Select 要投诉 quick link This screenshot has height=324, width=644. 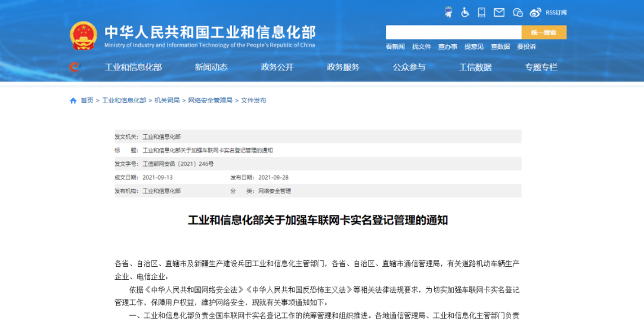click(x=527, y=47)
